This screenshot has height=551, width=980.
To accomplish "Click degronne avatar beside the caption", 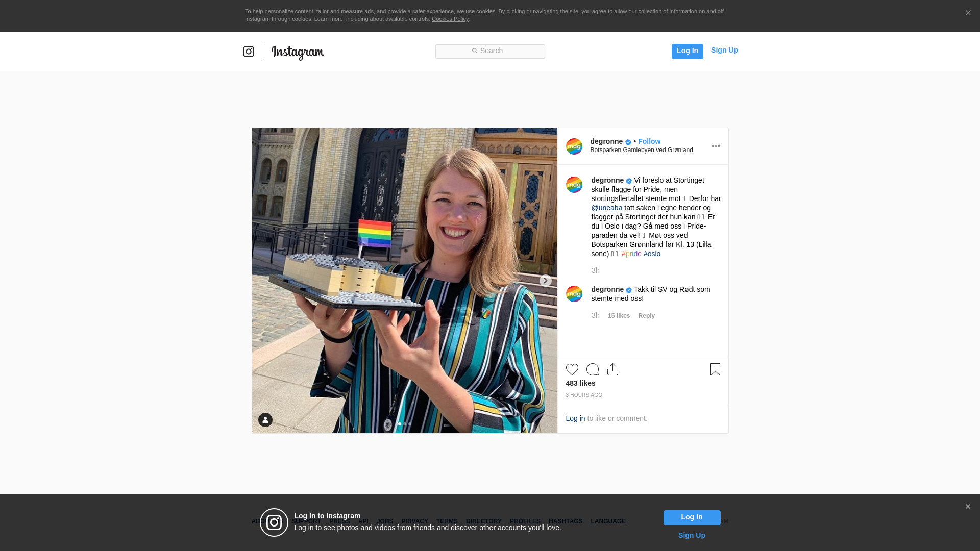I will coord(574,185).
